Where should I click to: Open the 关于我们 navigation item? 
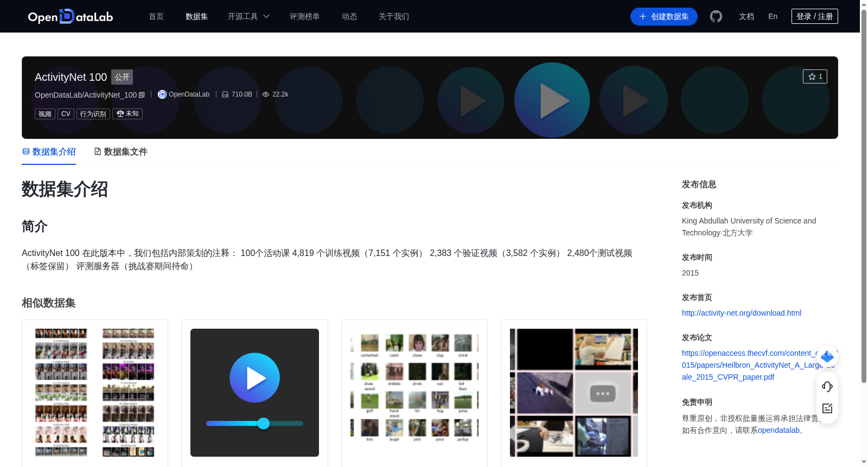394,16
